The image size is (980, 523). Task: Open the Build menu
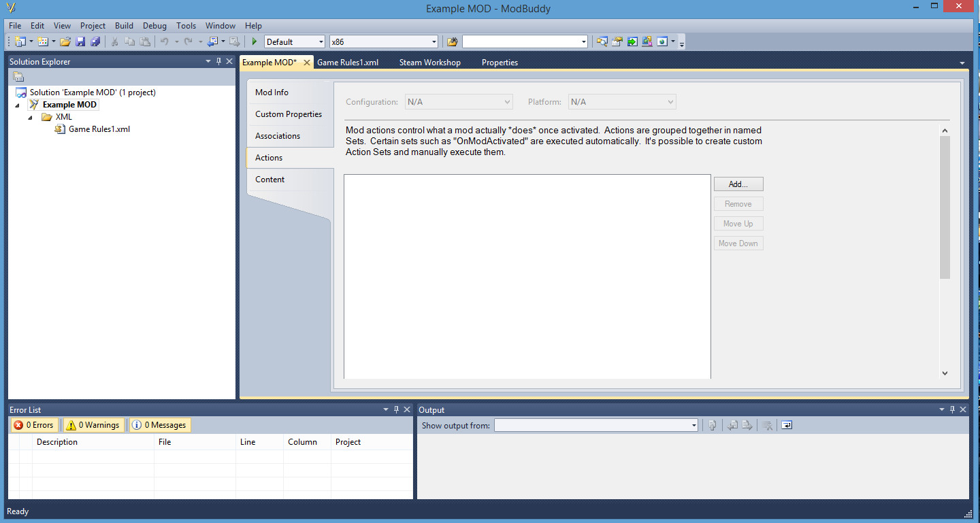click(x=124, y=26)
